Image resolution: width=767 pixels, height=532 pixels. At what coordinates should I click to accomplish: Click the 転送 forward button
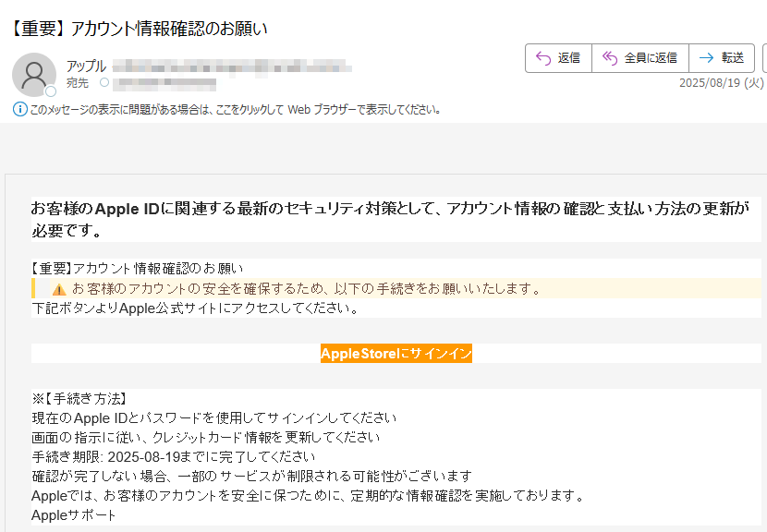point(722,58)
